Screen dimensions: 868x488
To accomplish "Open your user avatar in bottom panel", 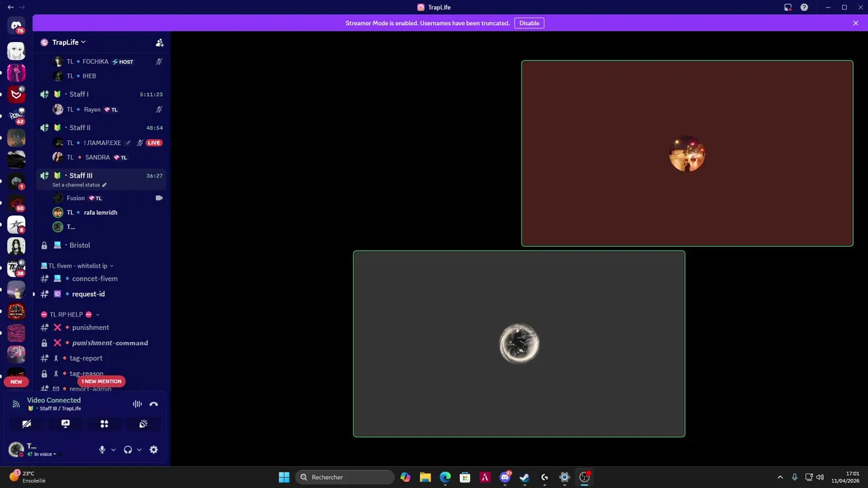I will click(16, 449).
